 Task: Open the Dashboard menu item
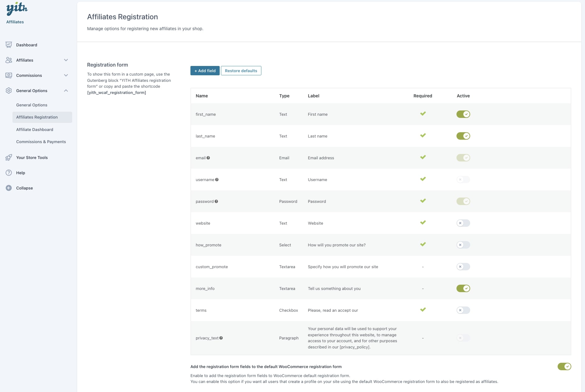point(27,45)
